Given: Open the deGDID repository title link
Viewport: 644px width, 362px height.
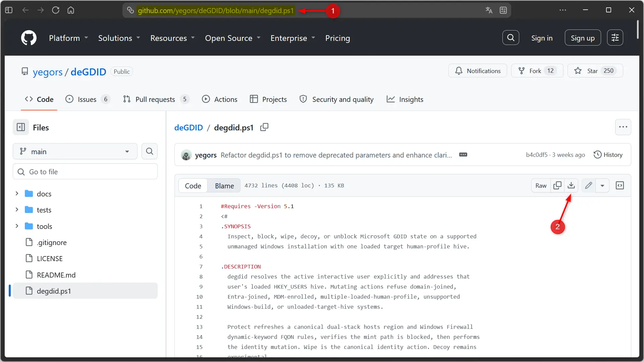Looking at the screenshot, I should pos(88,72).
